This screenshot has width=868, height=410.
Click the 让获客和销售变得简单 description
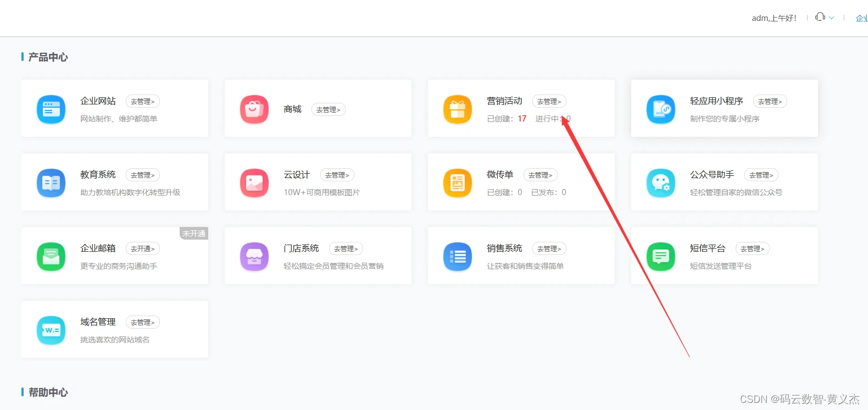pos(525,266)
